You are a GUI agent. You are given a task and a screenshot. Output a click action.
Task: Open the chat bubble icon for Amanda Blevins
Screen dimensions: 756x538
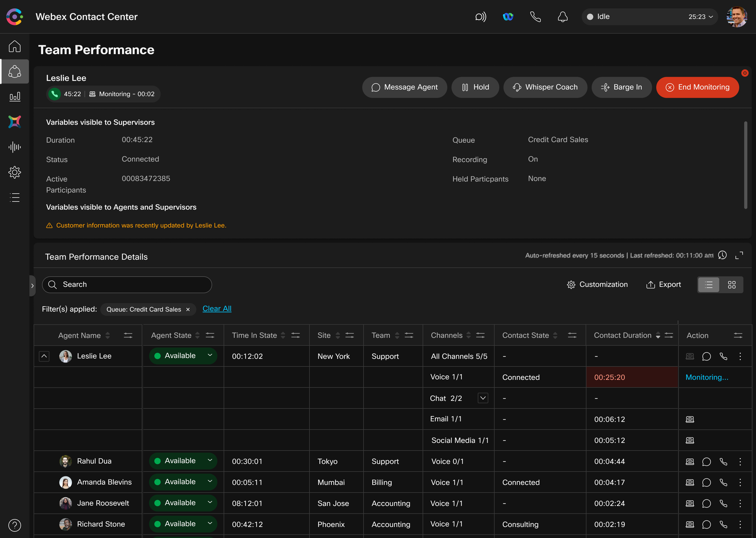click(x=707, y=482)
